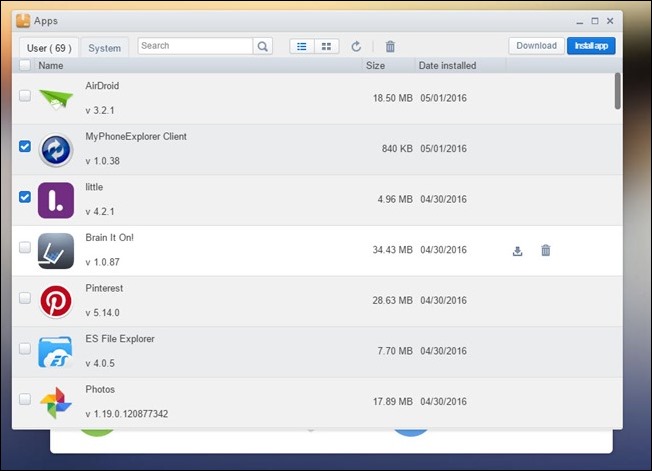Click the toolbar trash uninstall icon
Viewport: 652px width, 471px height.
(x=390, y=46)
